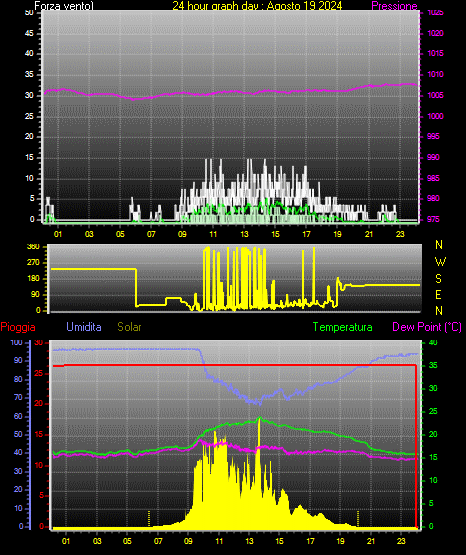
Task: Click the Solar legend label
Action: tap(129, 327)
